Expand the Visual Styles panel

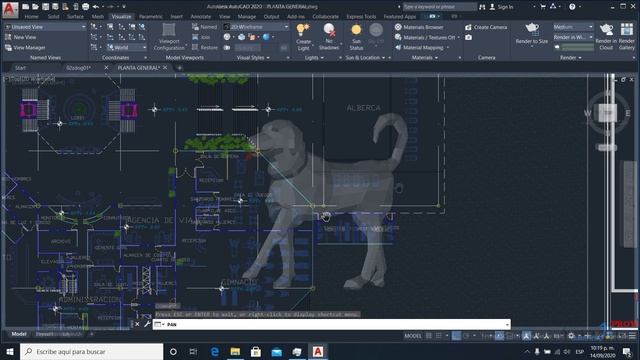coord(253,58)
